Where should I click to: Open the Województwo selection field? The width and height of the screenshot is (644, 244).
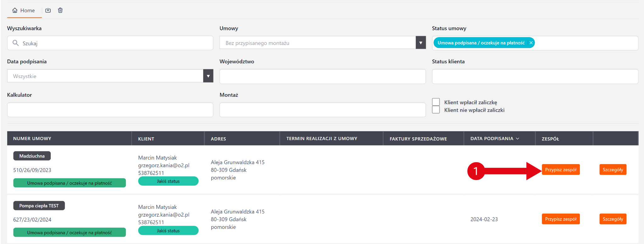322,77
